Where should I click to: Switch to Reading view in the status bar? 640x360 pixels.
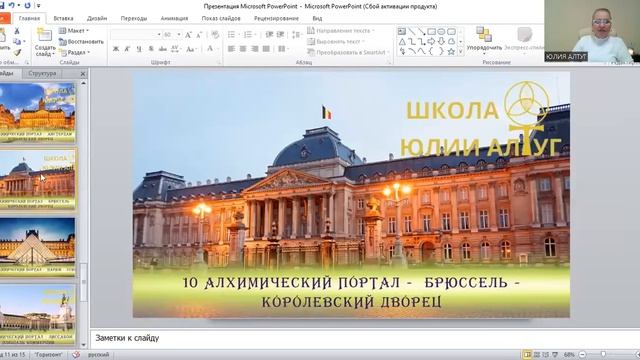tap(546, 355)
